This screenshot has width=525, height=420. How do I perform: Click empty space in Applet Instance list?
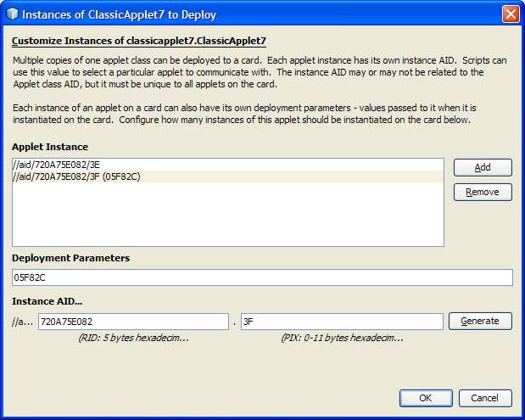coord(227,216)
